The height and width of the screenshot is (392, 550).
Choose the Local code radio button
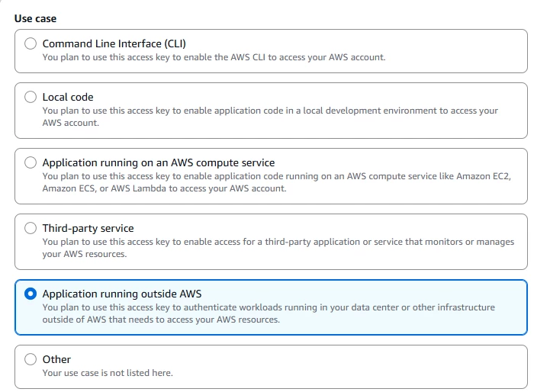31,97
